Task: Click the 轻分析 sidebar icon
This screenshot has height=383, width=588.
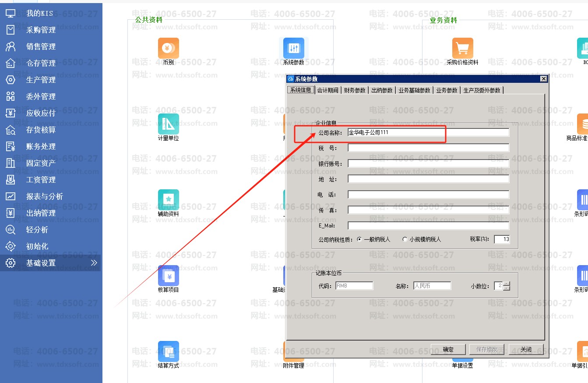Action: 11,230
